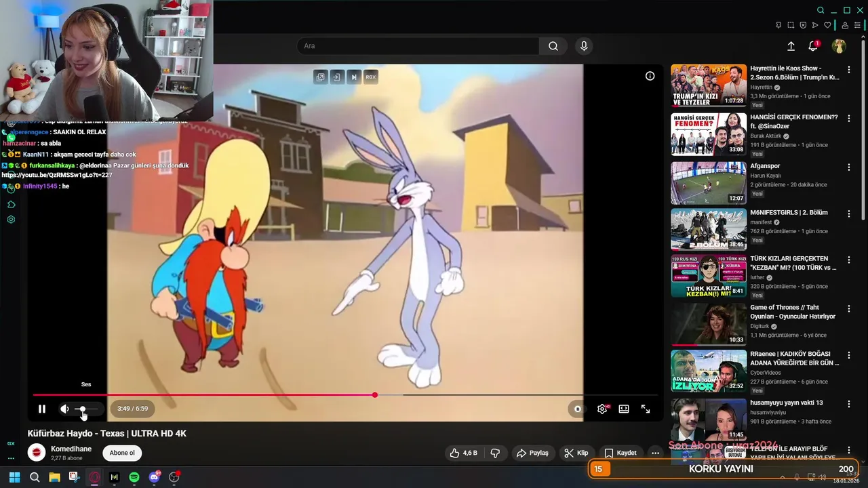Click the youtu.be link in chat
This screenshot has width=868, height=488.
pos(57,175)
